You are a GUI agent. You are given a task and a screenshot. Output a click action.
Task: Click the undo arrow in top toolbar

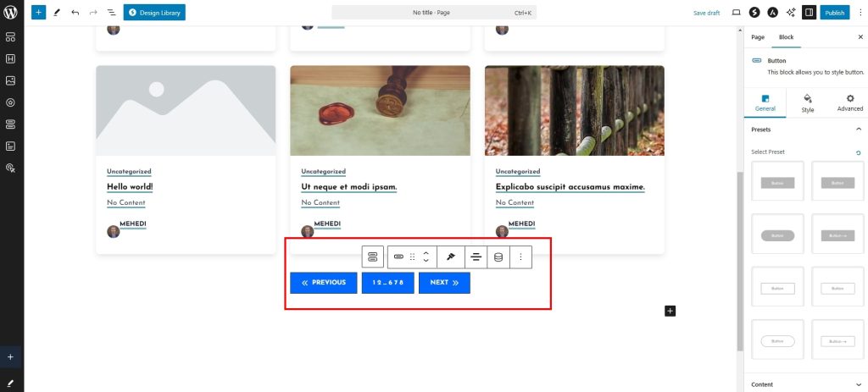(75, 13)
